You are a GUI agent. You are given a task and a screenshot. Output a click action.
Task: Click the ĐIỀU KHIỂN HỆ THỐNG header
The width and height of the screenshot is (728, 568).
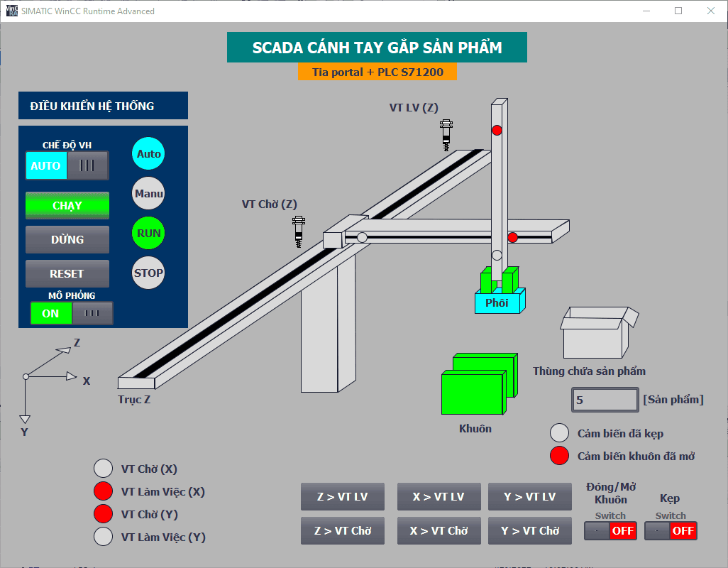click(x=103, y=105)
